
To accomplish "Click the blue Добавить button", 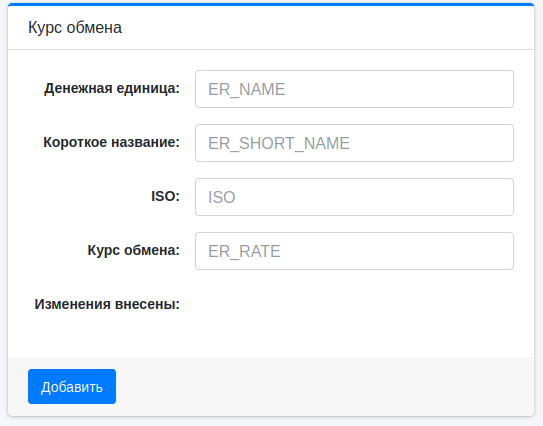I will coord(72,387).
